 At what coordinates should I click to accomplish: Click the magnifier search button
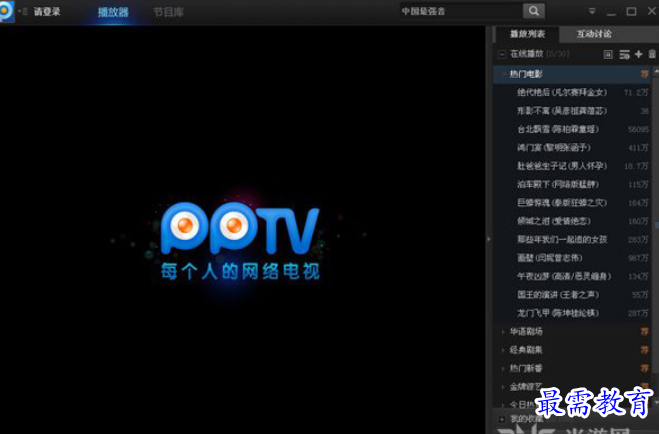(x=534, y=11)
